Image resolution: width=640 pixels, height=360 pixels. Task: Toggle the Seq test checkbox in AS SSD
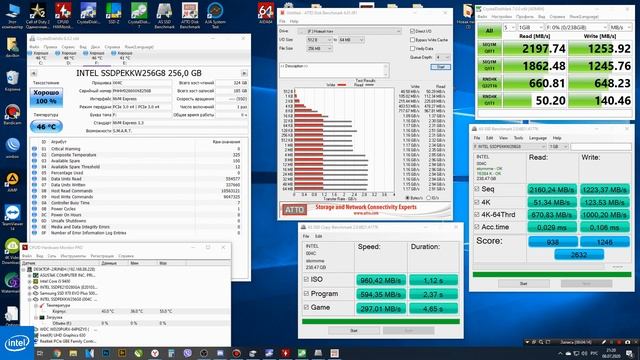click(x=477, y=189)
